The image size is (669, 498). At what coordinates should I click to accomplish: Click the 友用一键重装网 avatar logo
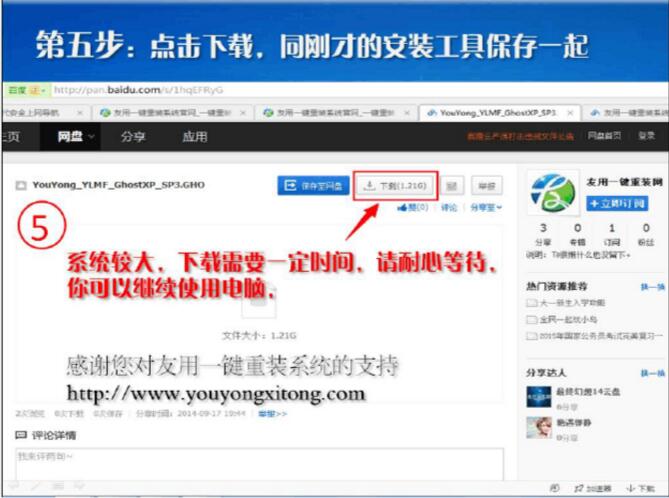tap(547, 193)
